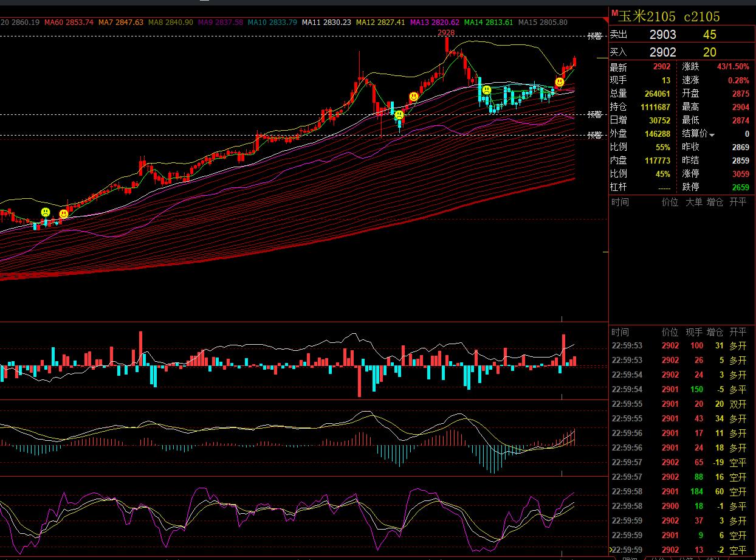Click the 外盘 value 146288

point(657,134)
